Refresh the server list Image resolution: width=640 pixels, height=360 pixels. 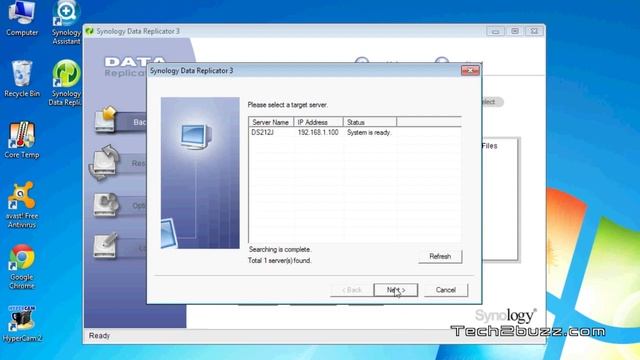440,257
